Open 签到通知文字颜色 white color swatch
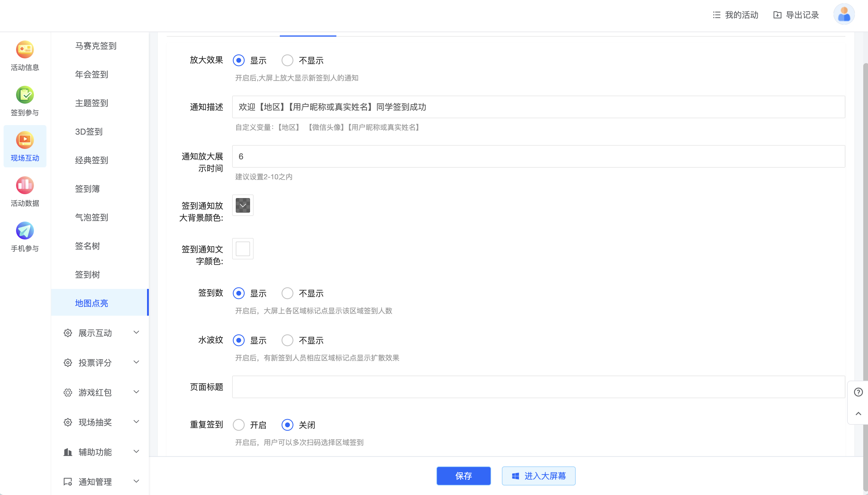The width and height of the screenshot is (868, 495). click(x=243, y=249)
